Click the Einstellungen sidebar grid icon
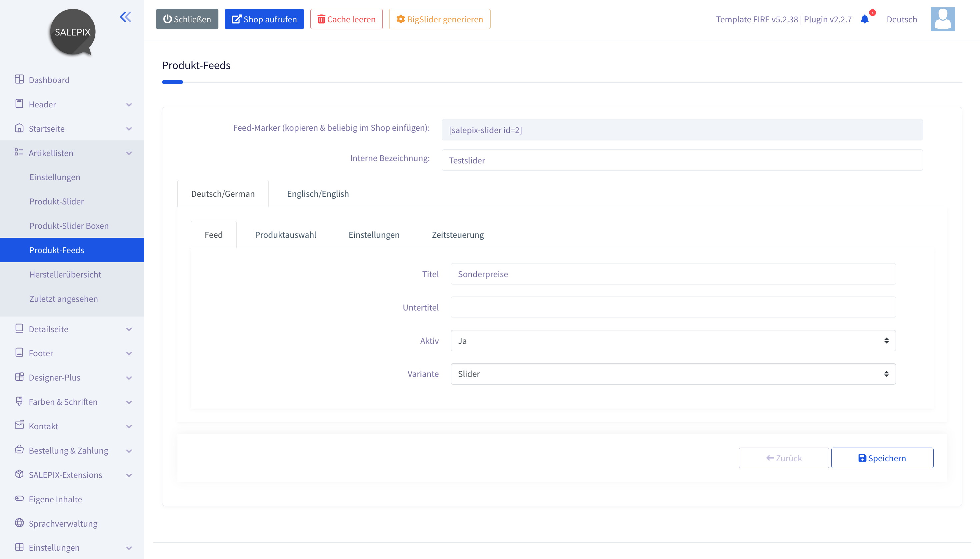Viewport: 980px width, 559px height. point(19,547)
